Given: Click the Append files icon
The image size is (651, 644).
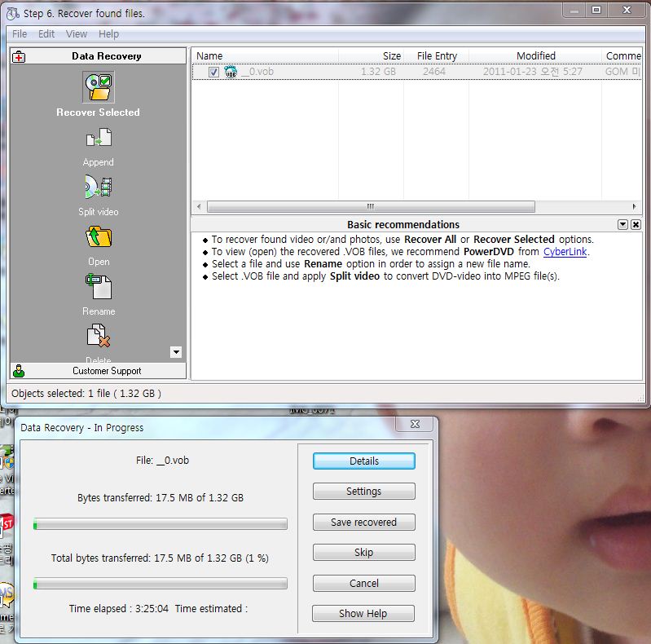Looking at the screenshot, I should pos(99,138).
